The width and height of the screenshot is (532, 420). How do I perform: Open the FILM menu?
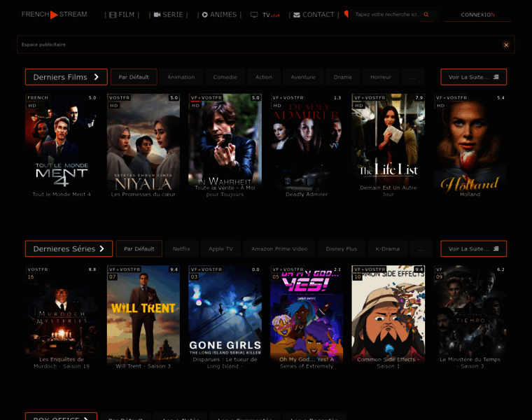click(x=122, y=15)
